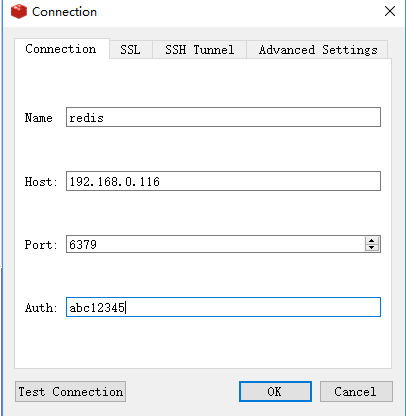Go to the Advanced Settings tab
This screenshot has width=406, height=416.
318,50
